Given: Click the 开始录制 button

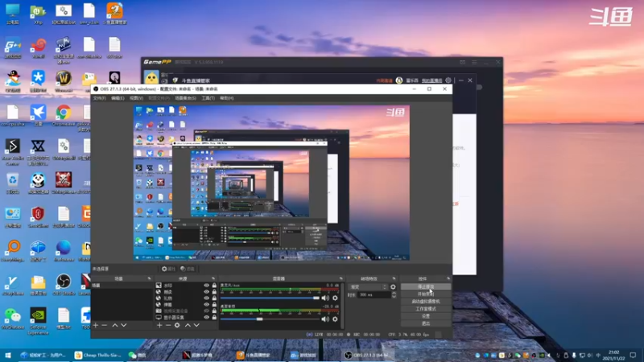Looking at the screenshot, I should point(426,294).
